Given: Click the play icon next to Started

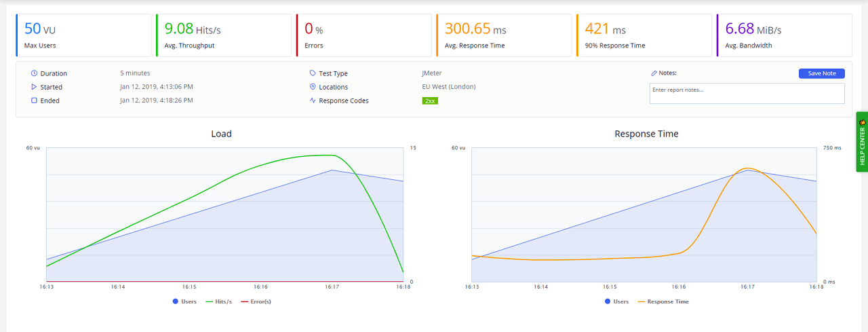Looking at the screenshot, I should (34, 87).
